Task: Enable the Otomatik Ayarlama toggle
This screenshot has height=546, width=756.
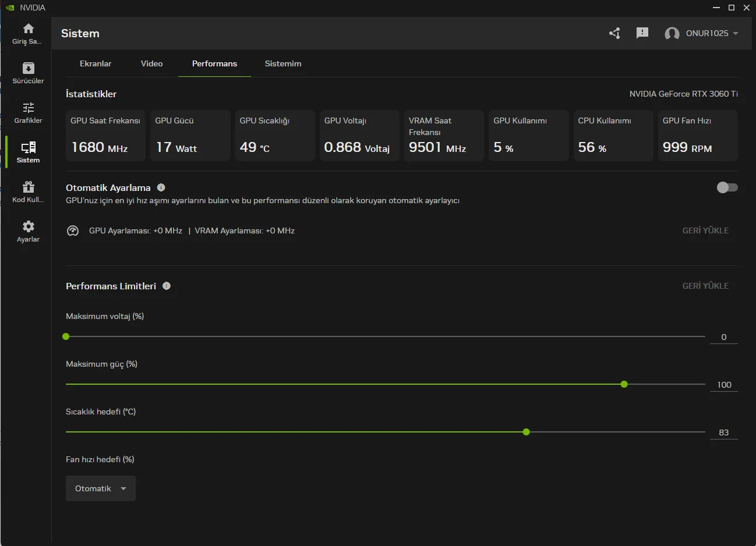Action: point(727,187)
